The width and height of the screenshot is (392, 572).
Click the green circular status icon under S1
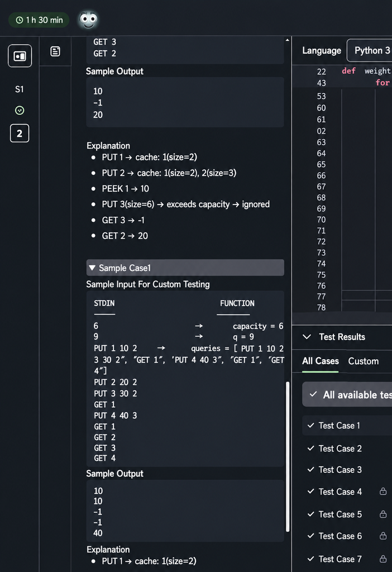pyautogui.click(x=20, y=111)
